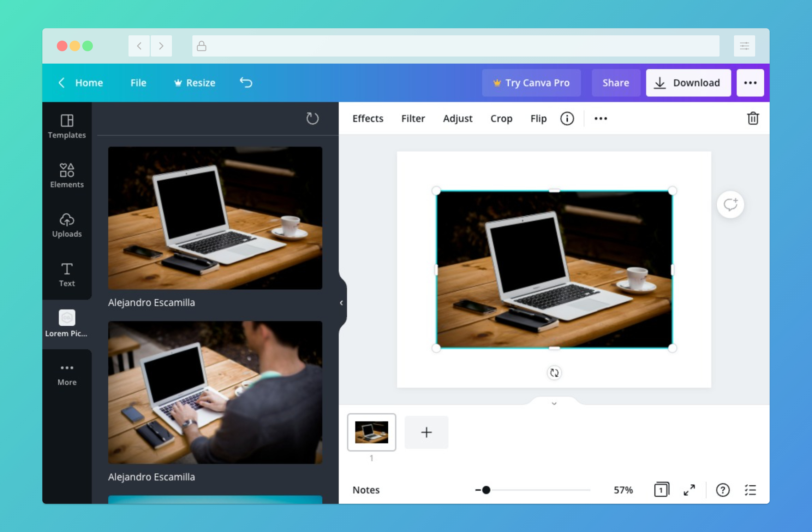This screenshot has height=532, width=812.
Task: Open the More apps sidebar item
Action: point(67,375)
